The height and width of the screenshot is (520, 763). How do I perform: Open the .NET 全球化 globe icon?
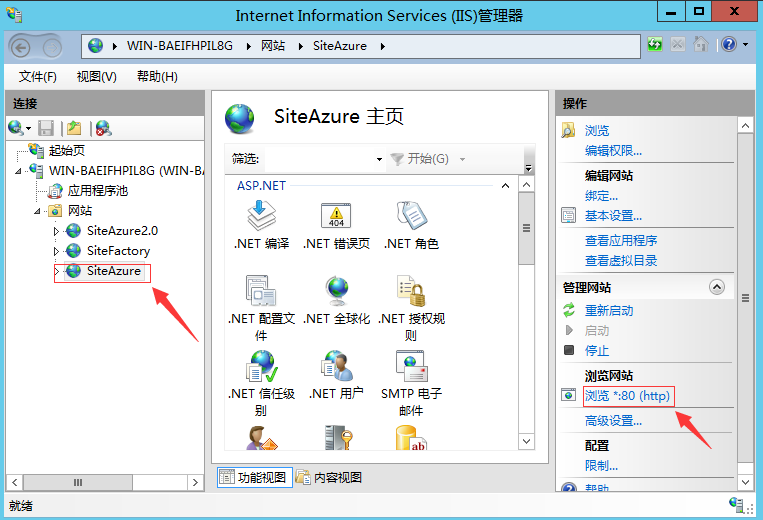pos(336,291)
